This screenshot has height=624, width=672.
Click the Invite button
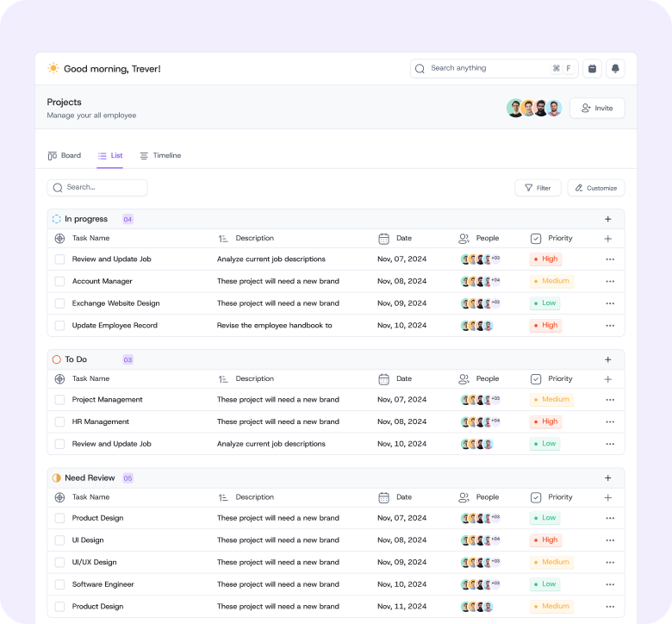pos(596,108)
